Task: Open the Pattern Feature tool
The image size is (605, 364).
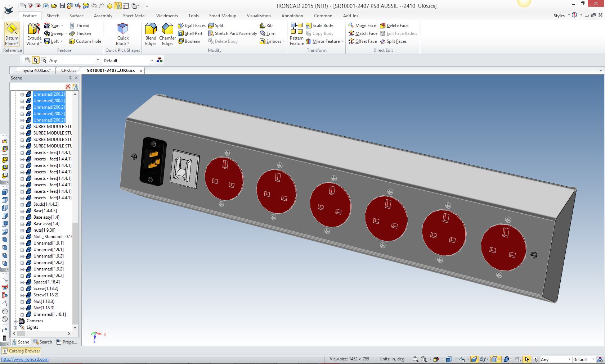Action: click(297, 29)
